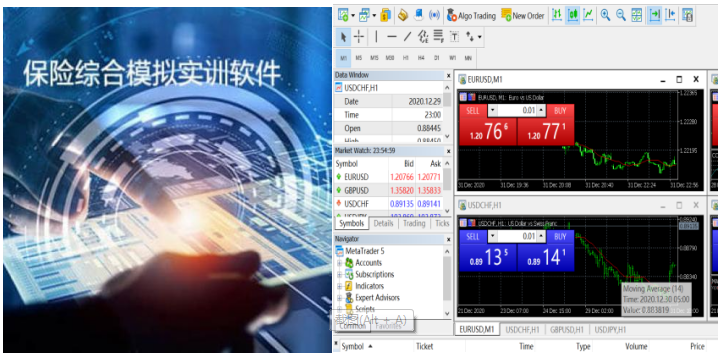The image size is (724, 364).
Task: Open the Details tab in Market Watch
Action: [384, 223]
